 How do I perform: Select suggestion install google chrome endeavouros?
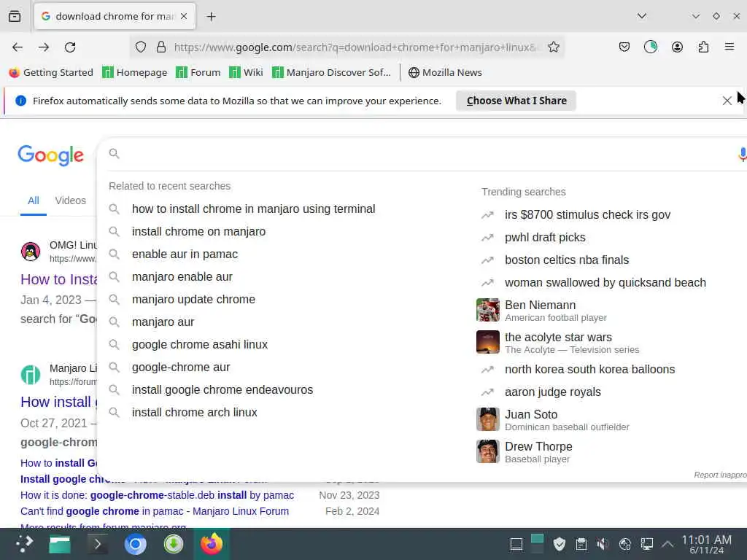[222, 389]
